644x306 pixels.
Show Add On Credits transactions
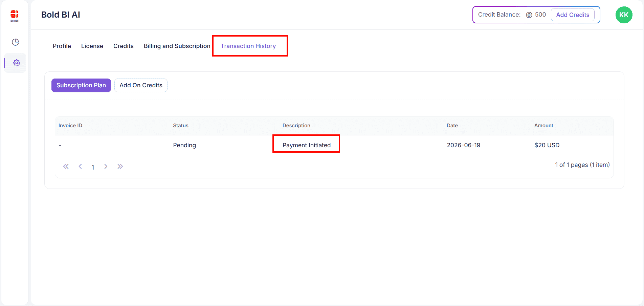pyautogui.click(x=141, y=85)
